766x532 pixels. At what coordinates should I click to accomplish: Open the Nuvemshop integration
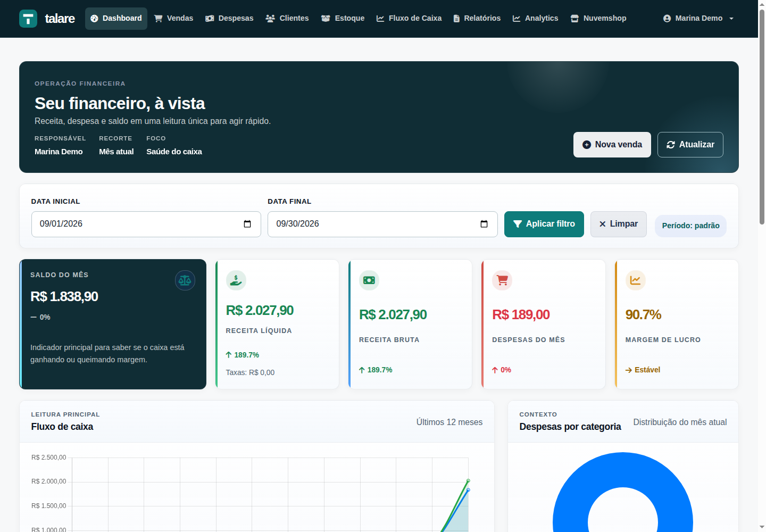tap(598, 19)
